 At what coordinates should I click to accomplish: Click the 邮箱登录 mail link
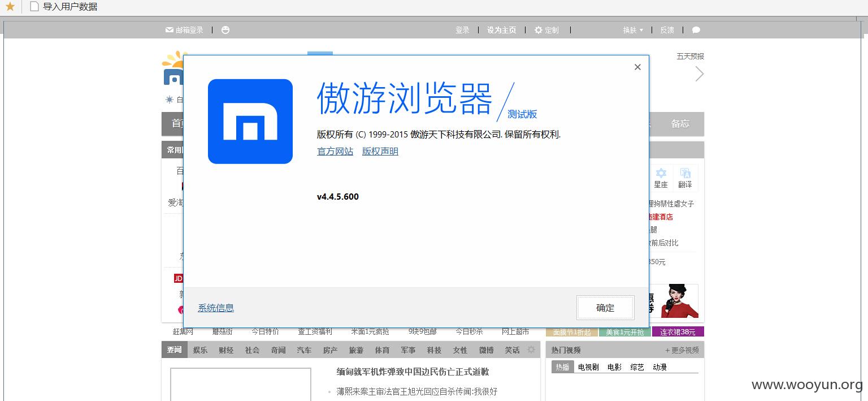184,30
